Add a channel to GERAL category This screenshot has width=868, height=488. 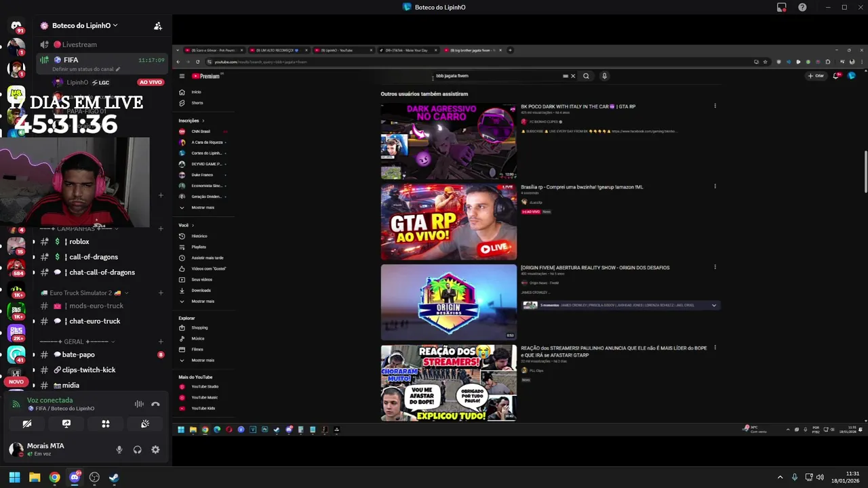[x=161, y=342]
